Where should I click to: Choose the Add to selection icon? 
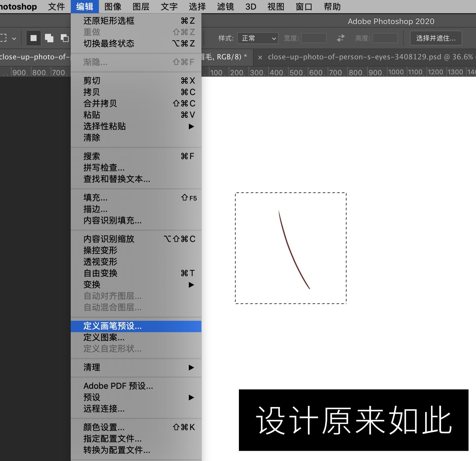coord(49,38)
